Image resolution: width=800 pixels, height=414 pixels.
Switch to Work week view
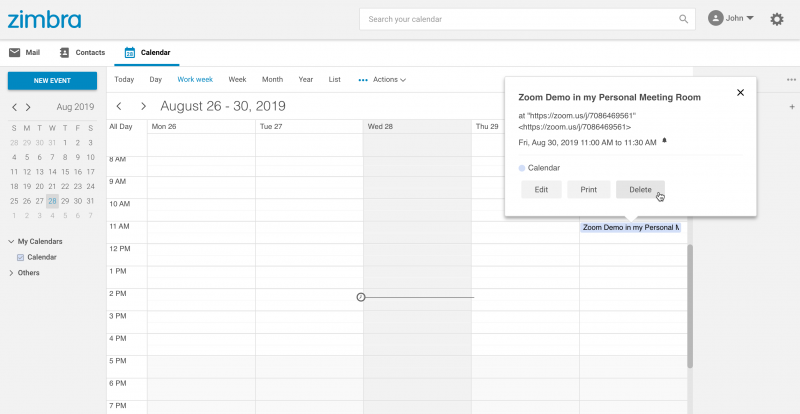pyautogui.click(x=195, y=80)
